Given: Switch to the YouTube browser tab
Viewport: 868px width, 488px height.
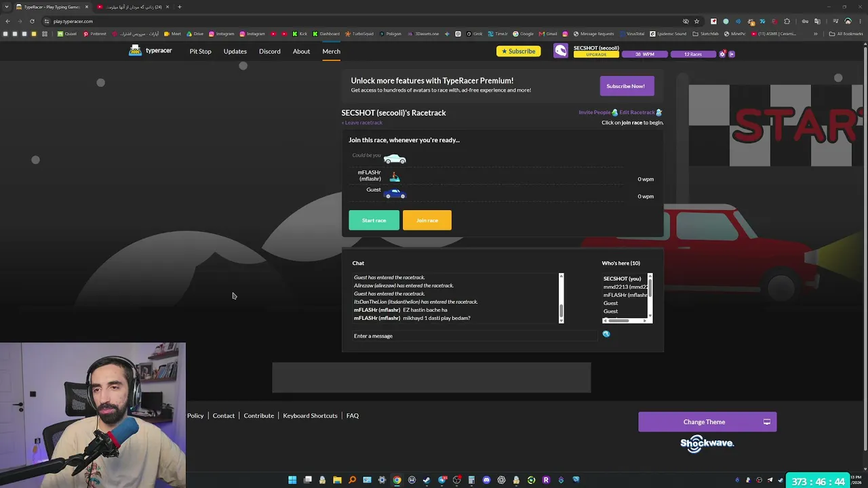Looking at the screenshot, I should (133, 7).
